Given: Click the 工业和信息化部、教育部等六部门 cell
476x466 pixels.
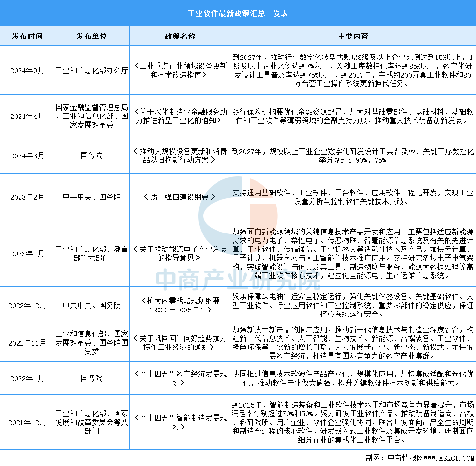Looking at the screenshot, I should coord(92,253).
